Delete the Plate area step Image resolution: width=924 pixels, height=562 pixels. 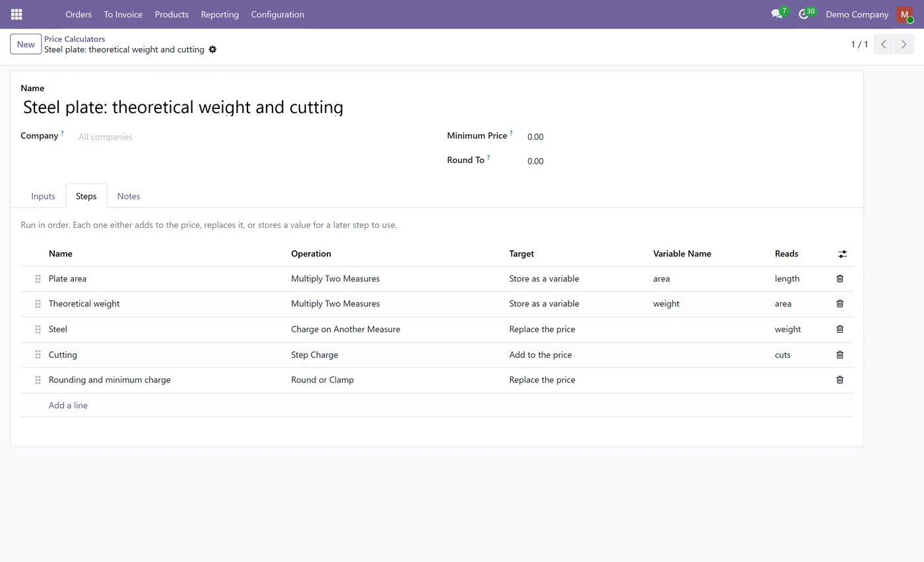click(840, 279)
